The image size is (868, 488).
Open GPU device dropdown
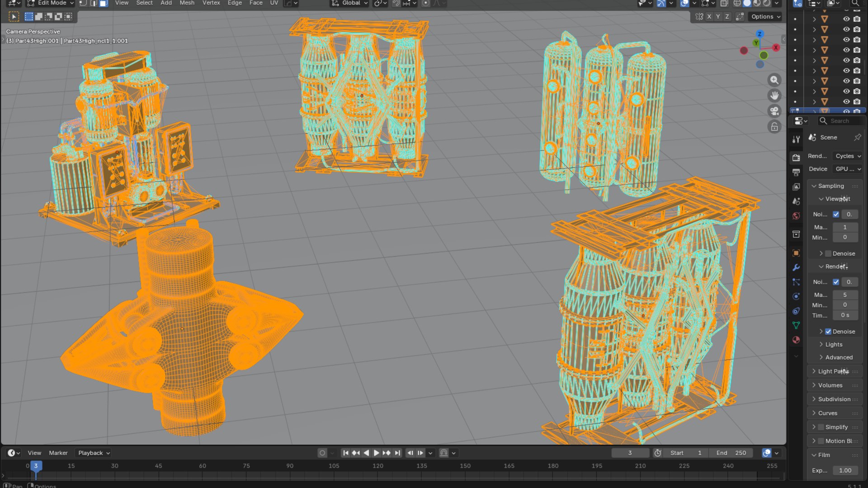(x=848, y=169)
